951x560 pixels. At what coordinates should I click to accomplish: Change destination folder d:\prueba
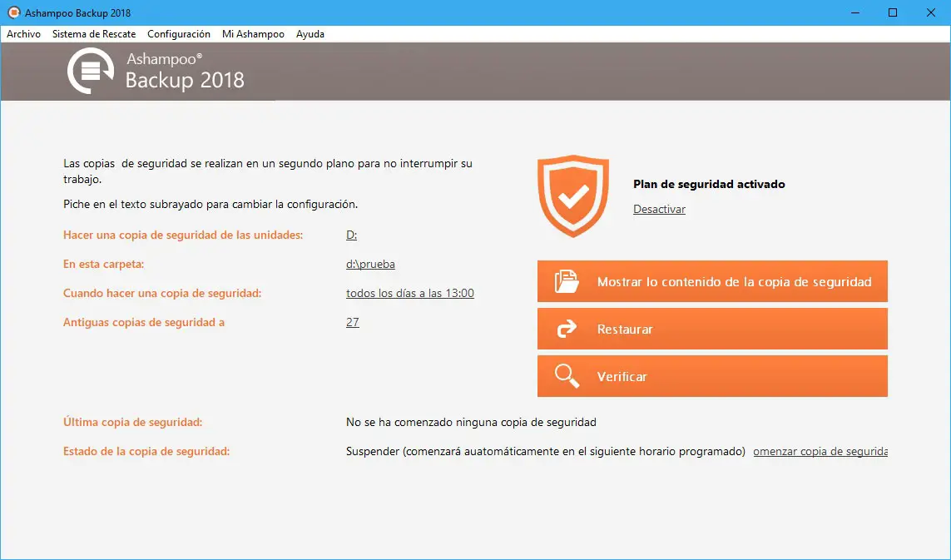coord(370,265)
